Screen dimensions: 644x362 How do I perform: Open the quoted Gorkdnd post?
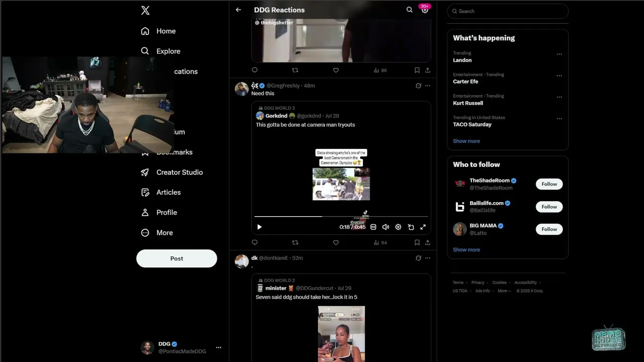pyautogui.click(x=341, y=168)
